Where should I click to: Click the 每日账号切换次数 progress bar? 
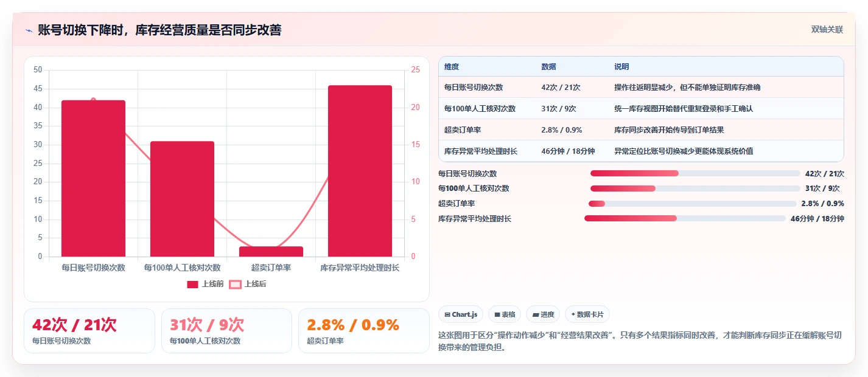coord(695,173)
